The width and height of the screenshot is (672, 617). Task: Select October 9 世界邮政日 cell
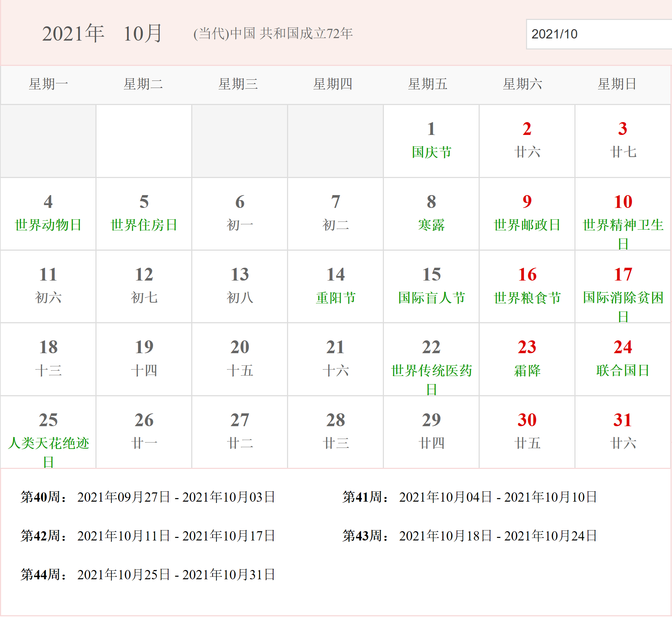coord(527,214)
